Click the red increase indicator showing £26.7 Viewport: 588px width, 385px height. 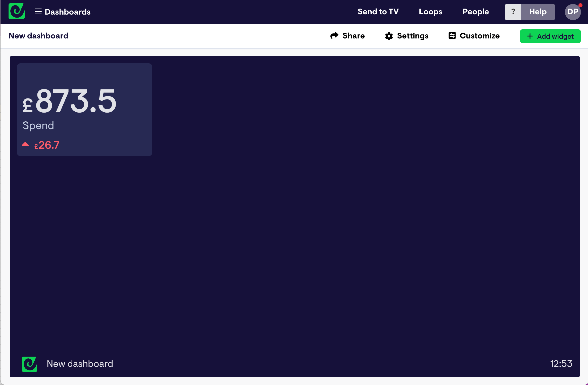[x=46, y=145]
